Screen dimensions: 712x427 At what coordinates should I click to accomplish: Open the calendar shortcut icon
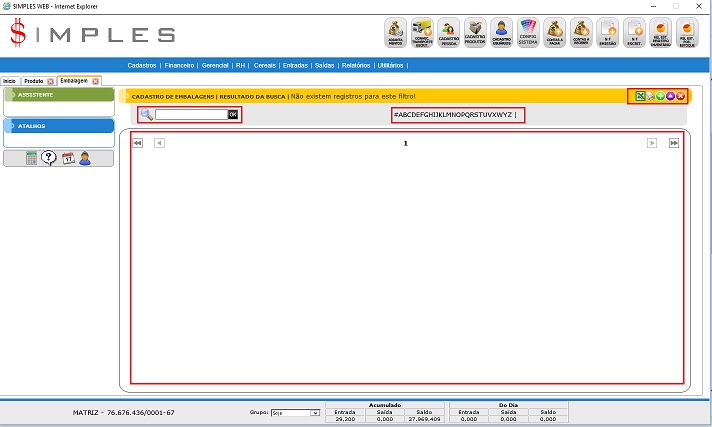68,158
